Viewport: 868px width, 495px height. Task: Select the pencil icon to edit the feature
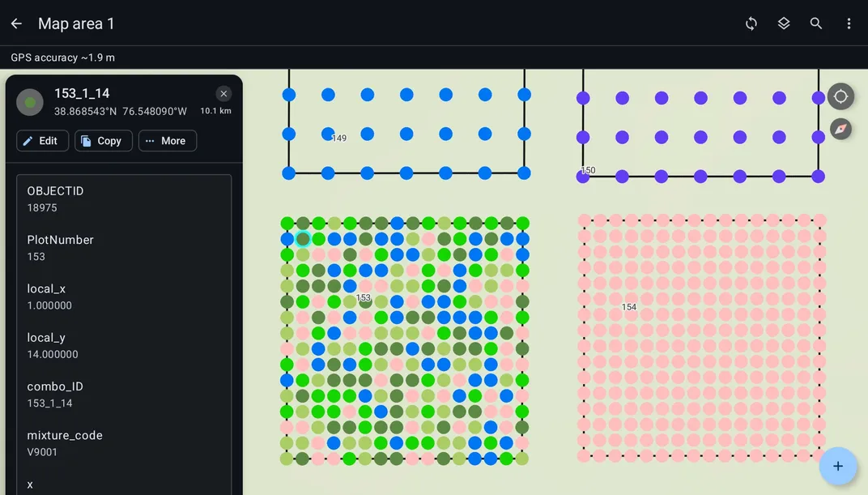tap(30, 140)
